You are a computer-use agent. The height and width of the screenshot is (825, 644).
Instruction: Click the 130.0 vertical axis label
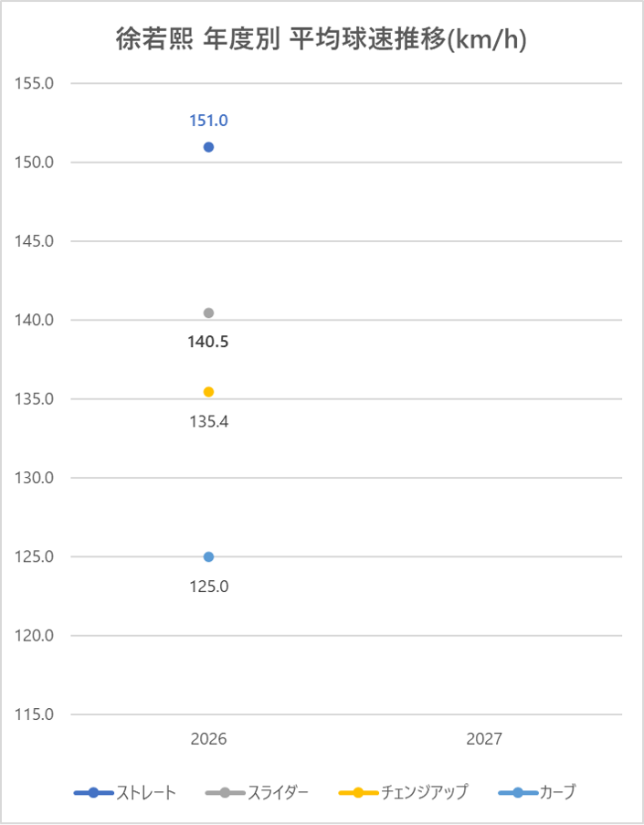[37, 478]
